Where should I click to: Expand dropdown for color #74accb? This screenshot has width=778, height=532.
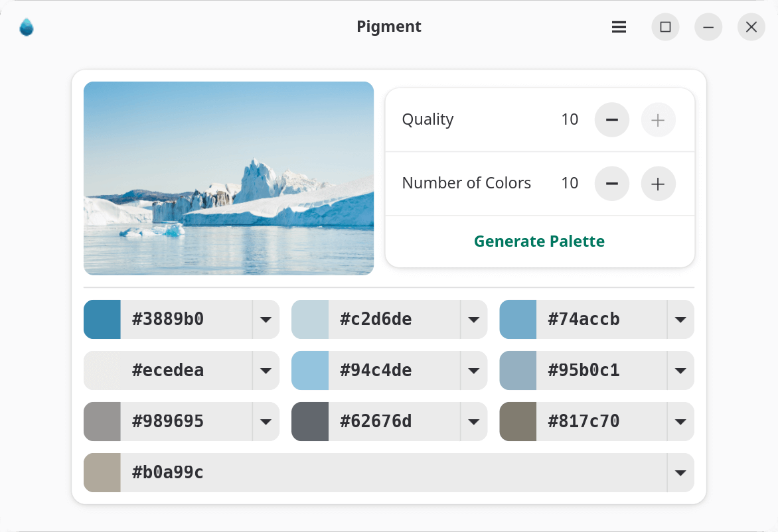point(681,319)
